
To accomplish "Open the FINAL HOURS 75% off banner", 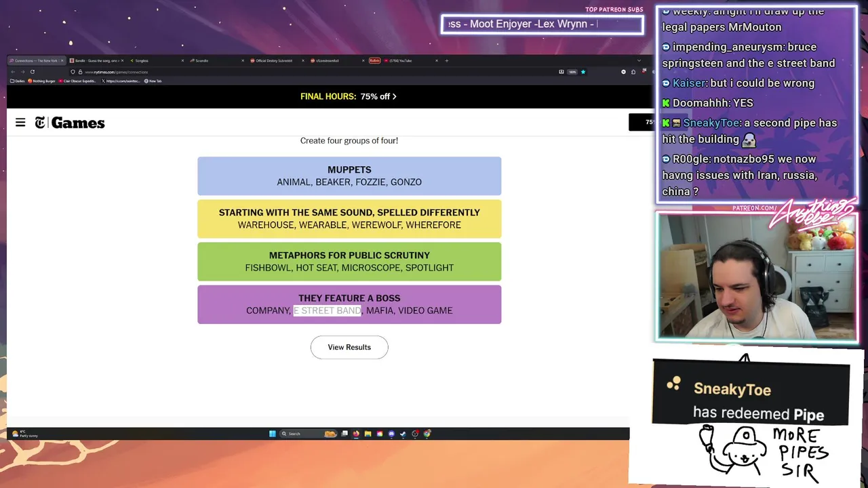I will click(x=349, y=96).
